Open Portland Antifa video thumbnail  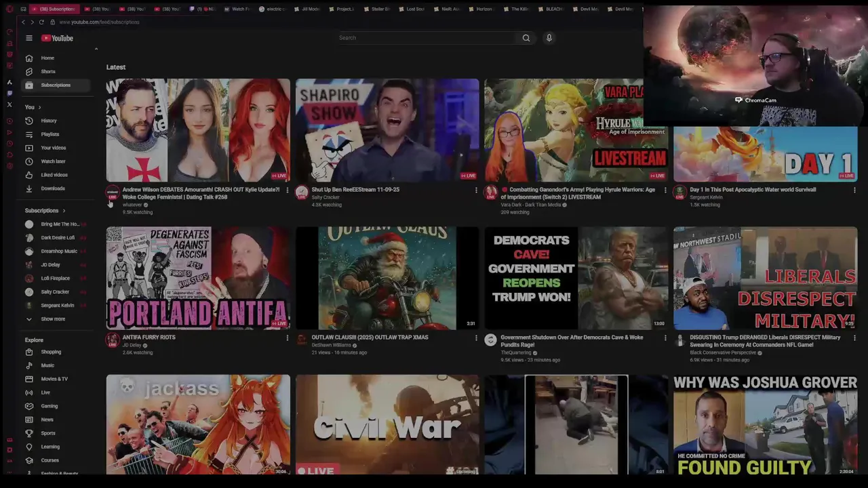[x=198, y=278]
